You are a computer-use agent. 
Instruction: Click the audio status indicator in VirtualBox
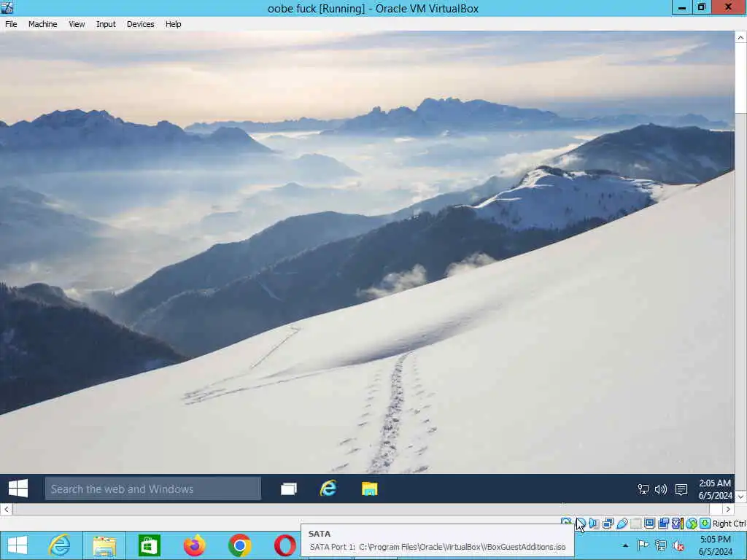click(594, 524)
